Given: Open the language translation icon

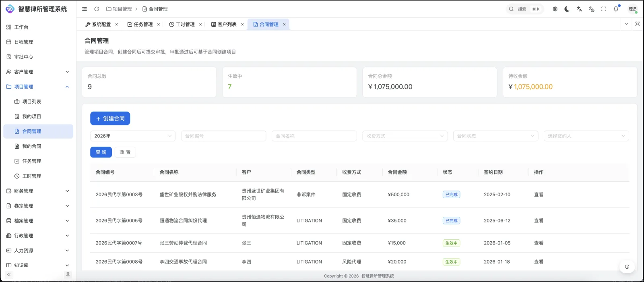Looking at the screenshot, I should pyautogui.click(x=579, y=9).
